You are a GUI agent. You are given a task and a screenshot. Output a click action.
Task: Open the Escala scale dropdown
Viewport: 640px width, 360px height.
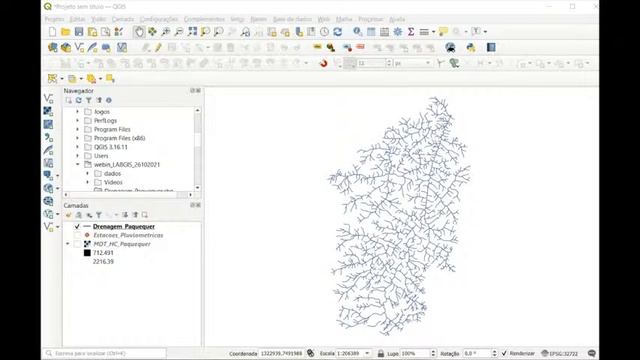367,353
